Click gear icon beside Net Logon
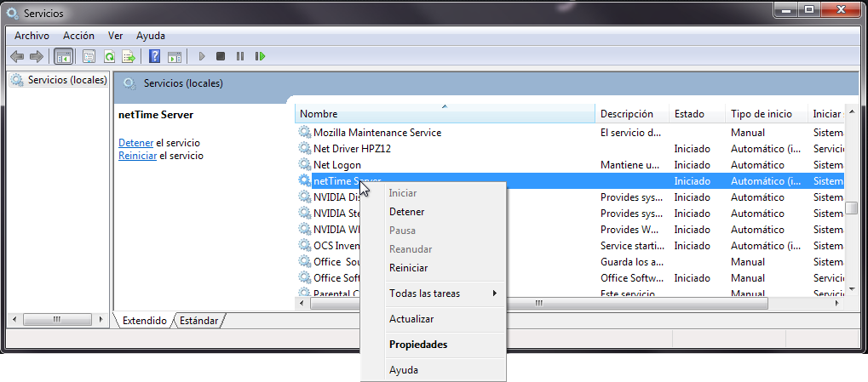The width and height of the screenshot is (868, 382). tap(304, 165)
